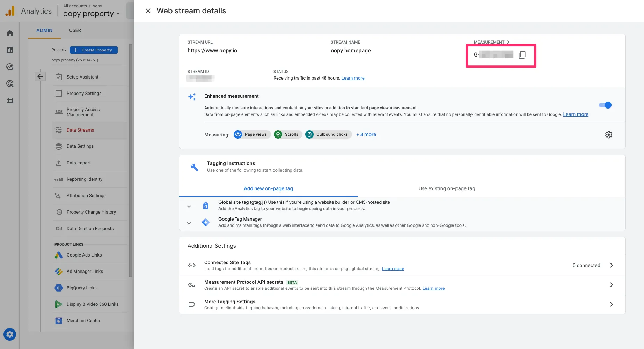The image size is (644, 349).
Task: Click the Reporting Identity icon
Action: pos(59,179)
